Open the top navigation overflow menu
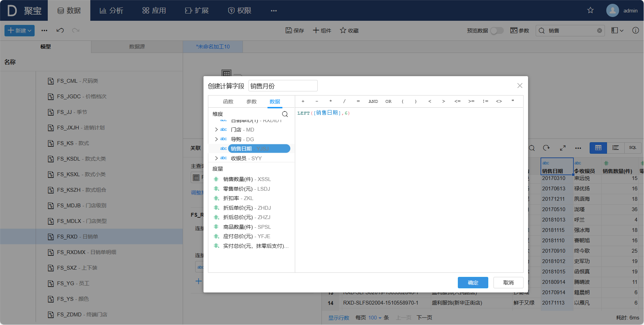 point(274,11)
